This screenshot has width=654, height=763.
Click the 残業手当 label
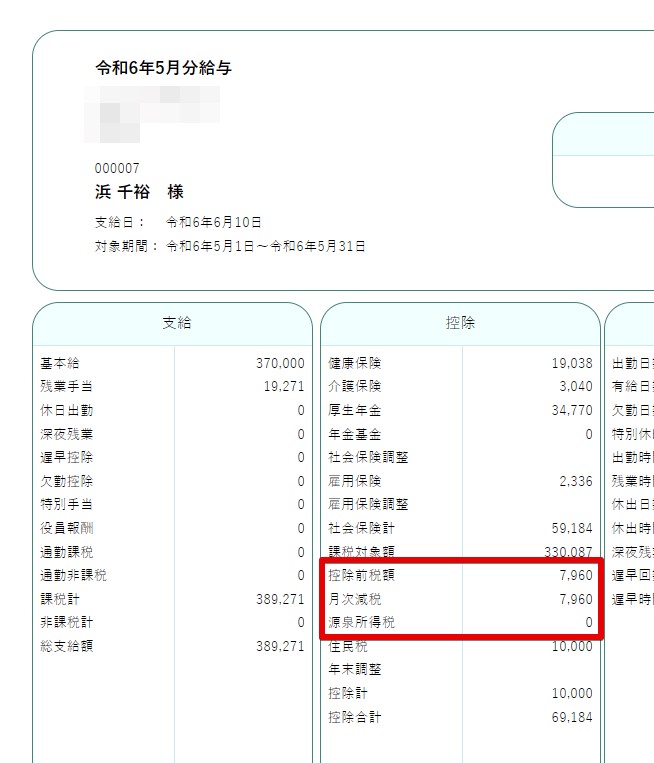click(x=66, y=386)
